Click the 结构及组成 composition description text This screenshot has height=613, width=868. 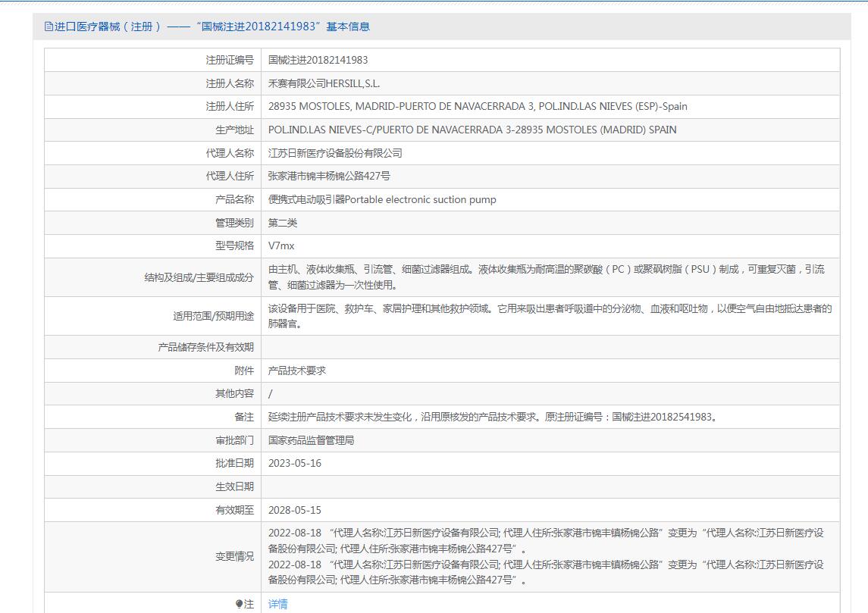tap(546, 277)
